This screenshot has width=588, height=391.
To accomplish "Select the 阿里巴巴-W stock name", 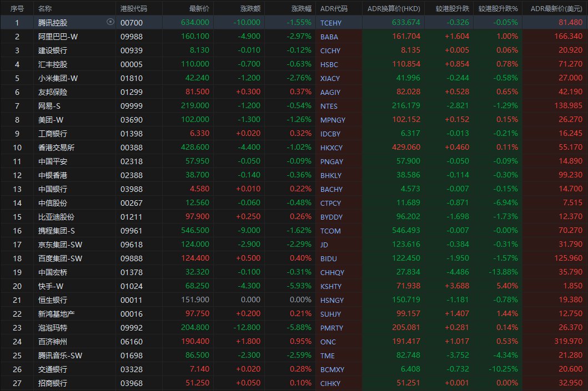I will point(58,37).
